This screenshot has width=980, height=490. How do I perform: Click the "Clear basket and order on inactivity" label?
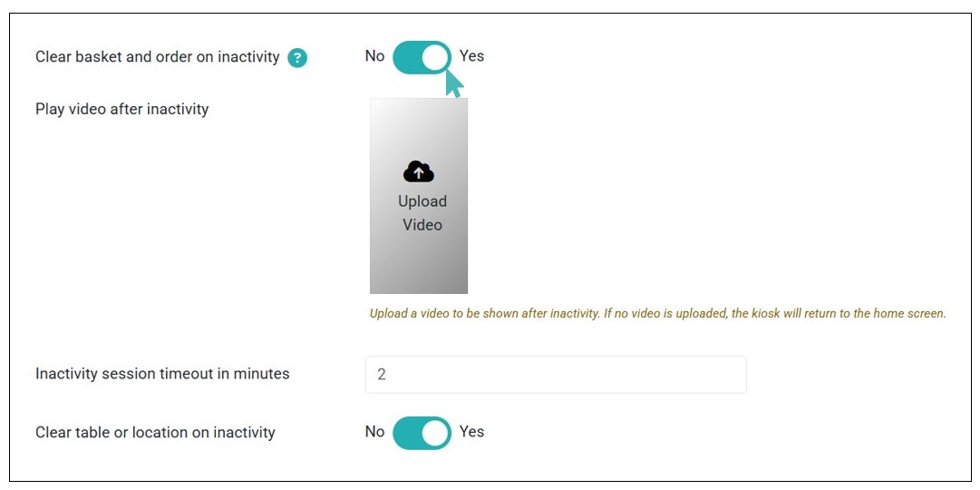tap(157, 57)
